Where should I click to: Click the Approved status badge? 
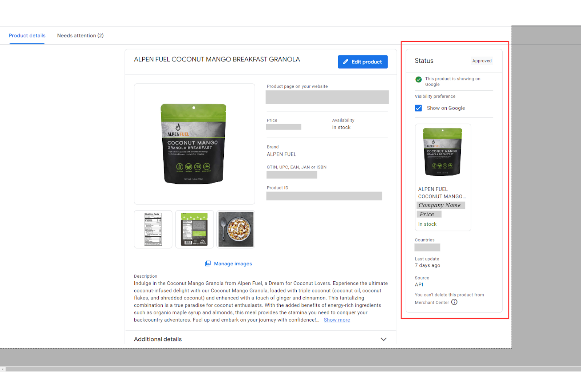[482, 61]
